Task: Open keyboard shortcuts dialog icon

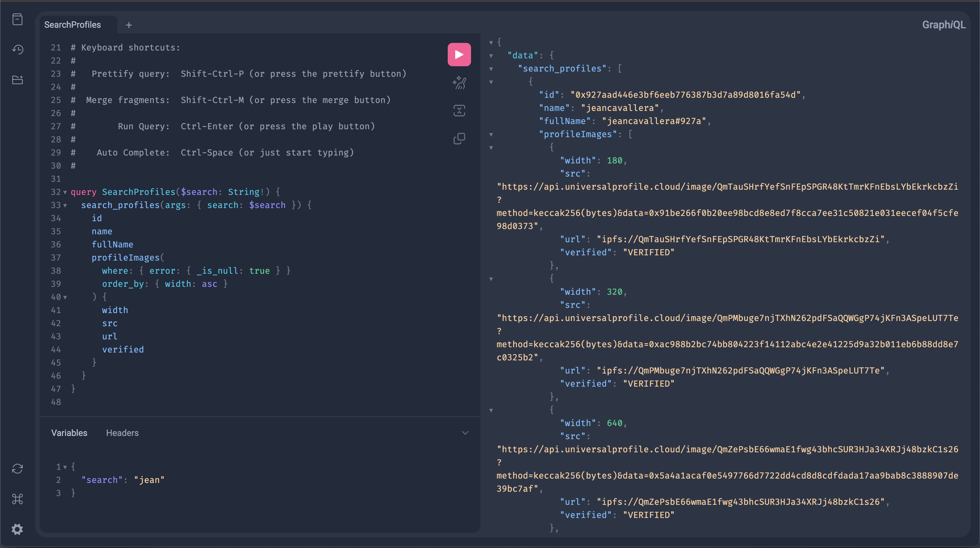Action: pos(17,499)
